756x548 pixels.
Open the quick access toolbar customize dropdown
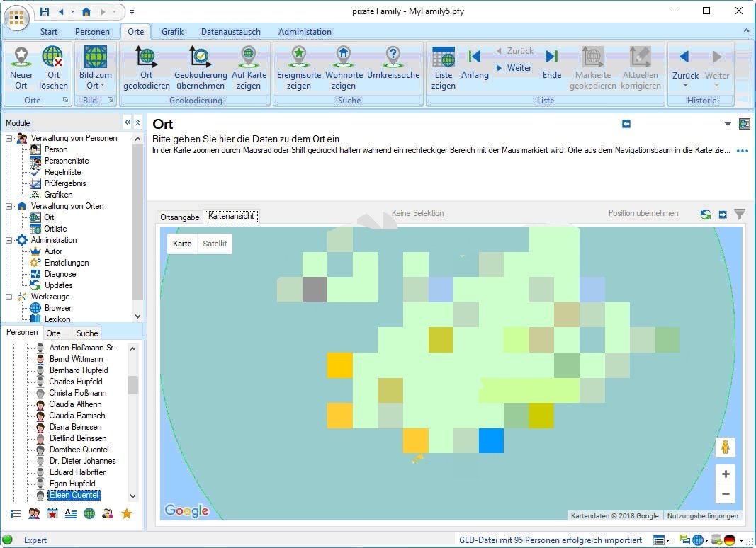(132, 12)
